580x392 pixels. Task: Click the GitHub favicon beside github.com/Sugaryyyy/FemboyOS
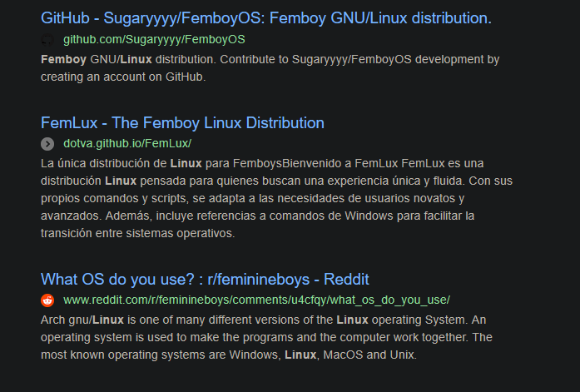point(47,39)
